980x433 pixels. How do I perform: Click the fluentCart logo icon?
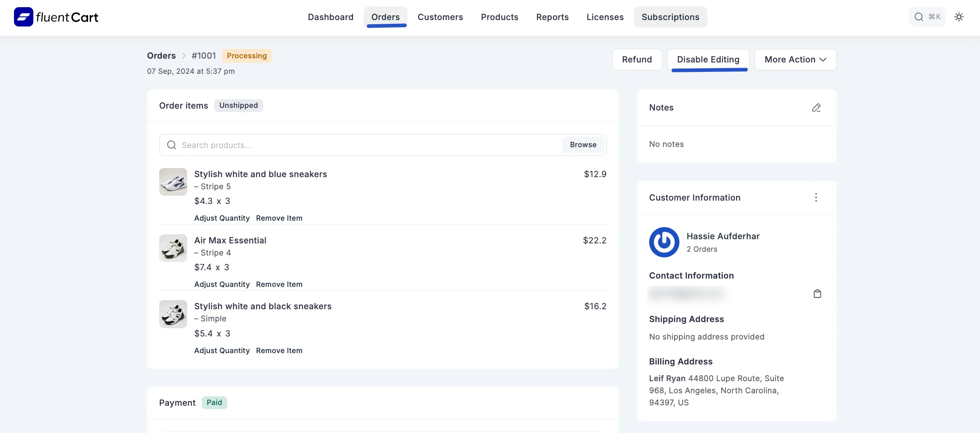tap(23, 17)
